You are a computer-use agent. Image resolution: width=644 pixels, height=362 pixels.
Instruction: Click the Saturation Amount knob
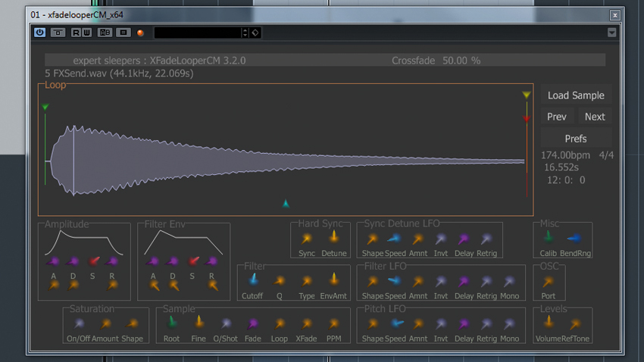[x=105, y=324]
